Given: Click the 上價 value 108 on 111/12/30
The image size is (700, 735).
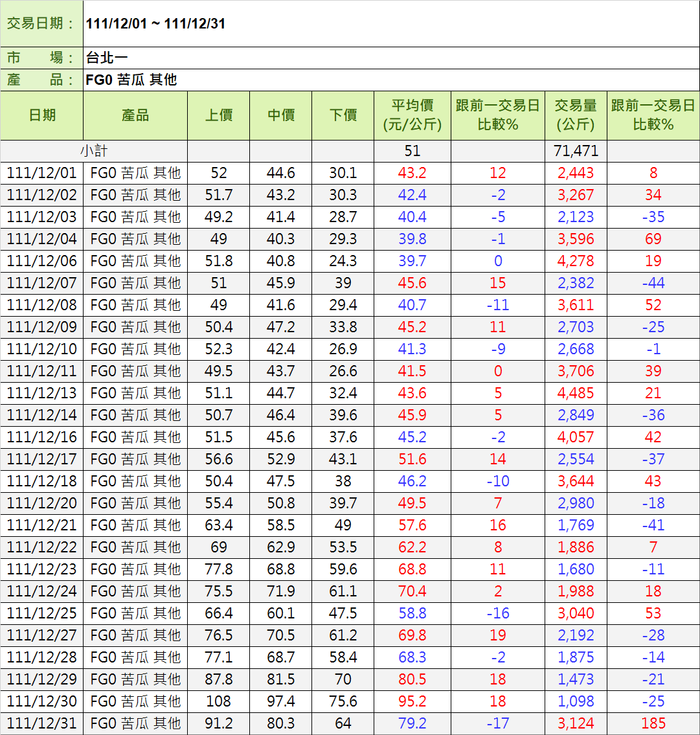Looking at the screenshot, I should (x=218, y=701).
